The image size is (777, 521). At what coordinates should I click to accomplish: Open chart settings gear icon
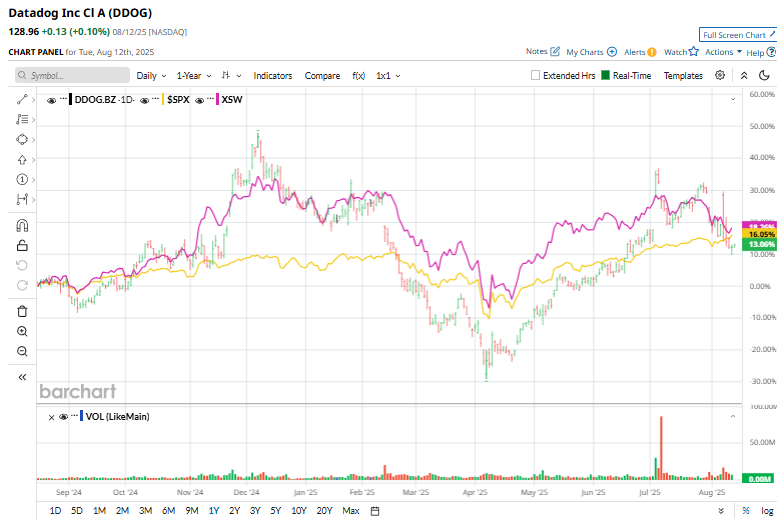point(720,75)
